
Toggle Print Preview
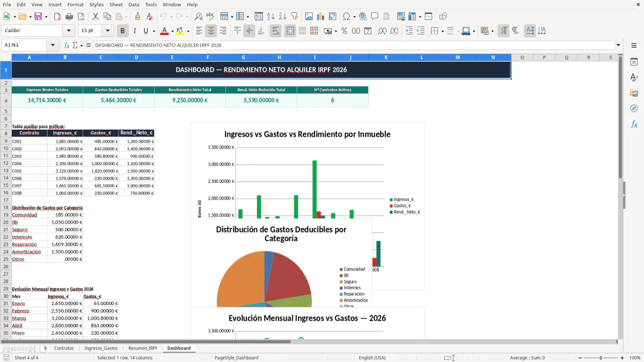coord(81,17)
